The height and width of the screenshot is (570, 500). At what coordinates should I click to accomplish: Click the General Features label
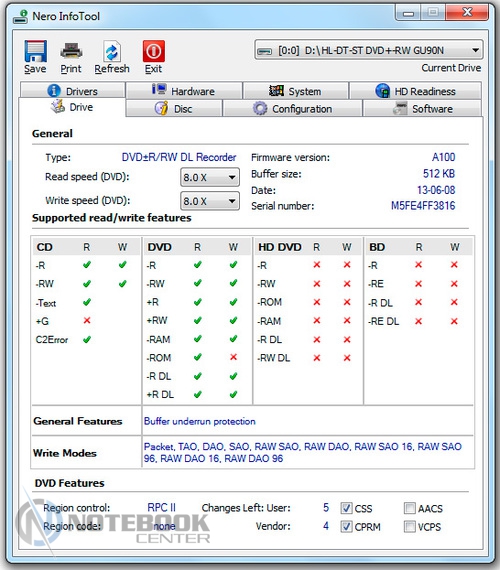pos(78,421)
